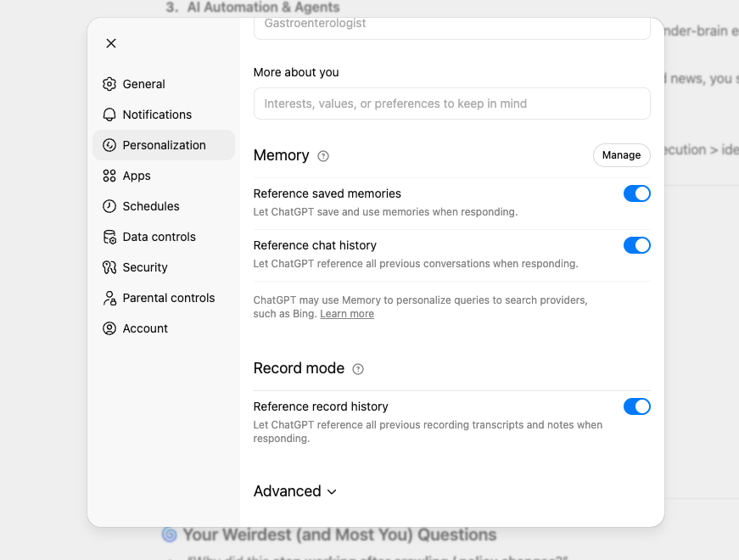739x560 pixels.
Task: Click the swirl emoji beside Weirdest Questions heading
Action: point(169,535)
